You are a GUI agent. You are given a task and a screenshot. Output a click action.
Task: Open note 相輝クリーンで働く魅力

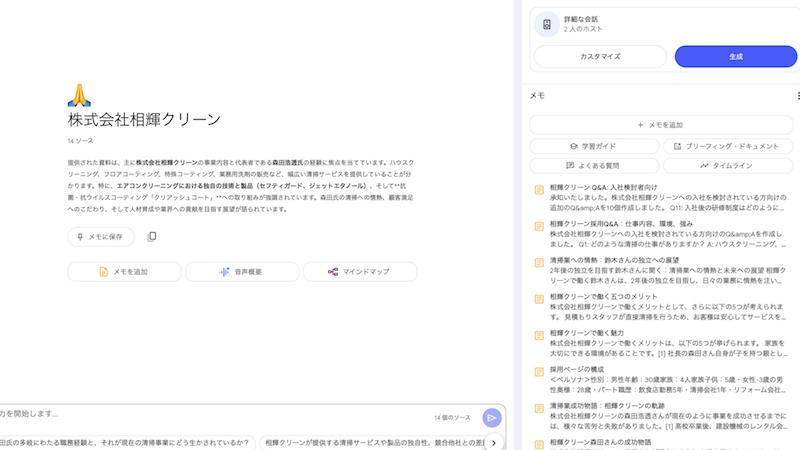click(661, 343)
